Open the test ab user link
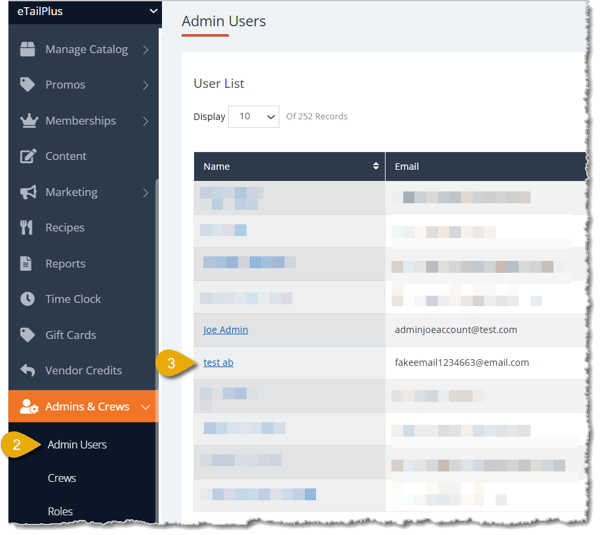Image resolution: width=600 pixels, height=535 pixels. tap(219, 364)
